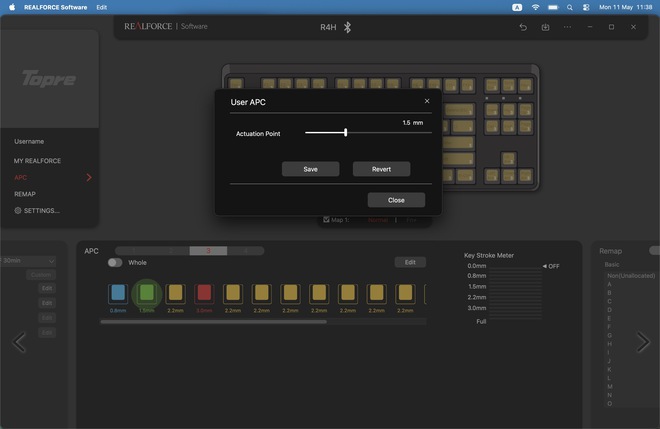Image resolution: width=660 pixels, height=429 pixels.
Task: Open Spotlight search icon
Action: (570, 7)
